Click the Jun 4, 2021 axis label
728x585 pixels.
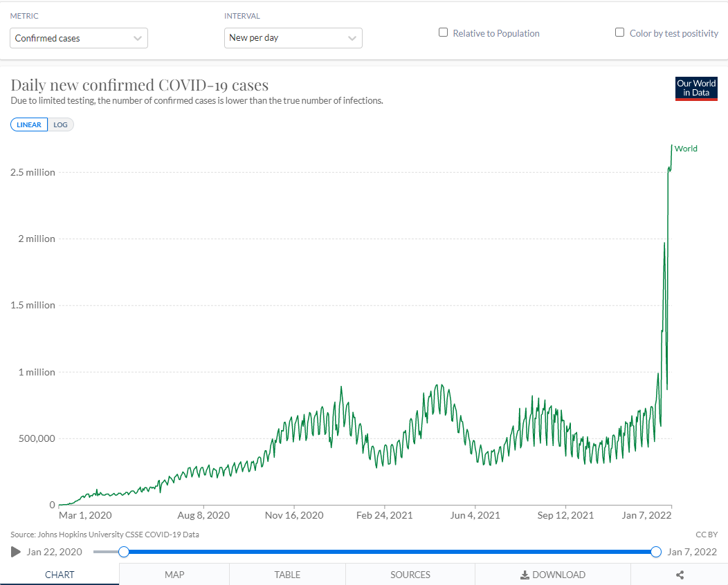pos(475,515)
